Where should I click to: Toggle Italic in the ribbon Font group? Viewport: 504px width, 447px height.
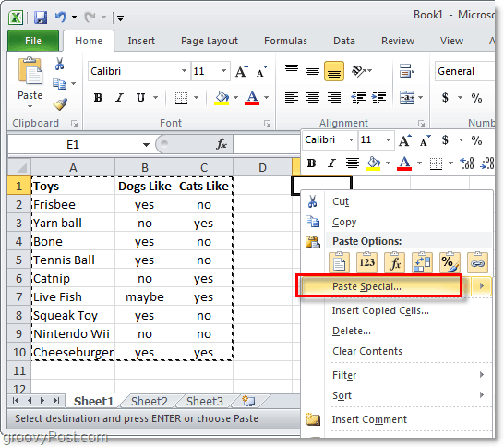point(119,98)
